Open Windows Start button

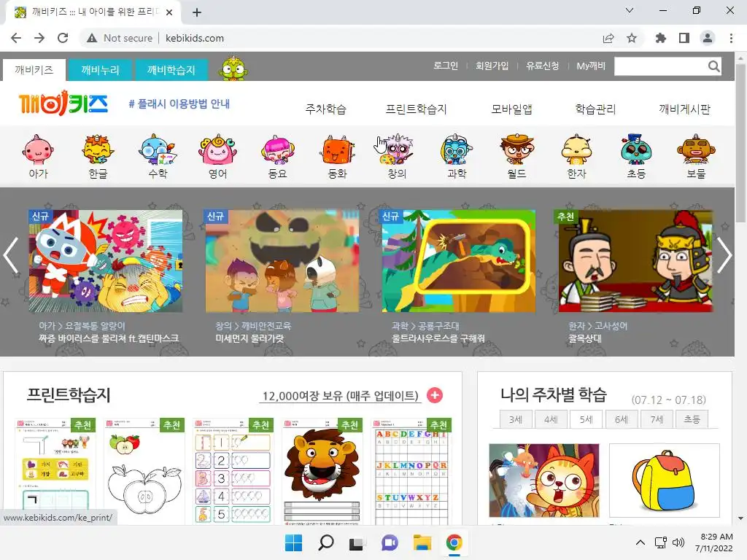click(x=293, y=542)
